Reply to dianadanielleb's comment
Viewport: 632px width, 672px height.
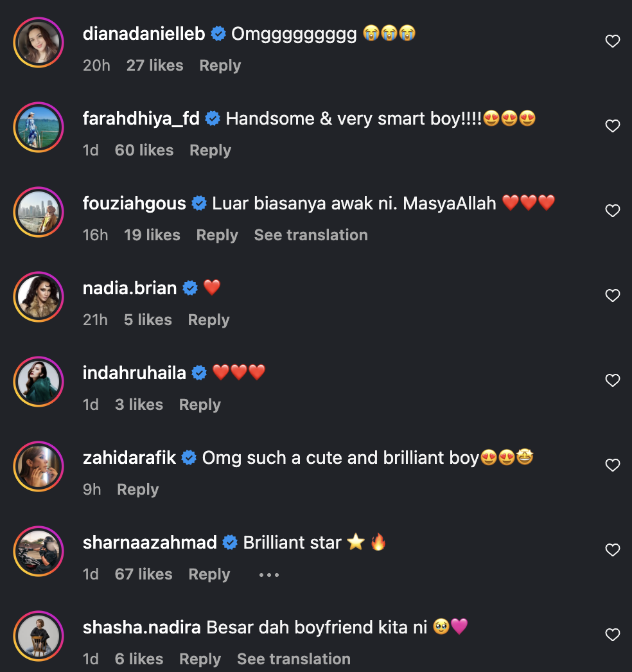(220, 66)
